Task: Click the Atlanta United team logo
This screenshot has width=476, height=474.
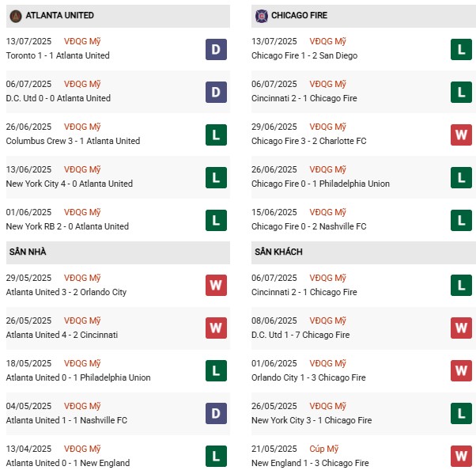Action: pyautogui.click(x=15, y=15)
